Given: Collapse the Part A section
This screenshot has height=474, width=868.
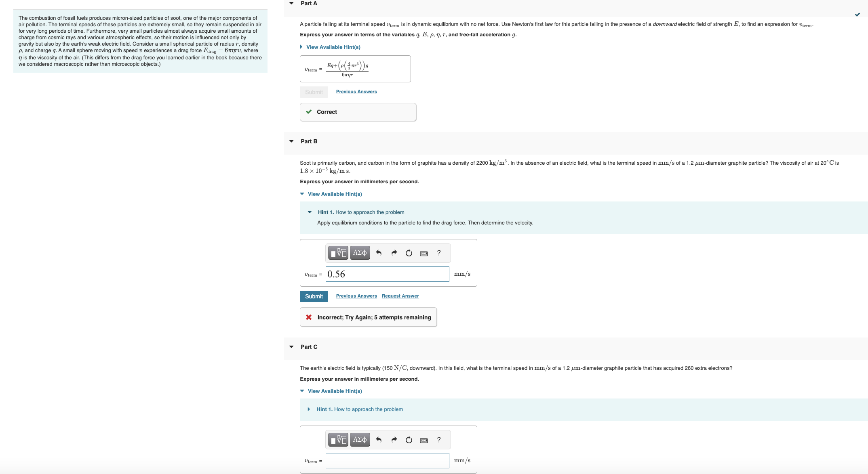Looking at the screenshot, I should click(x=291, y=3).
